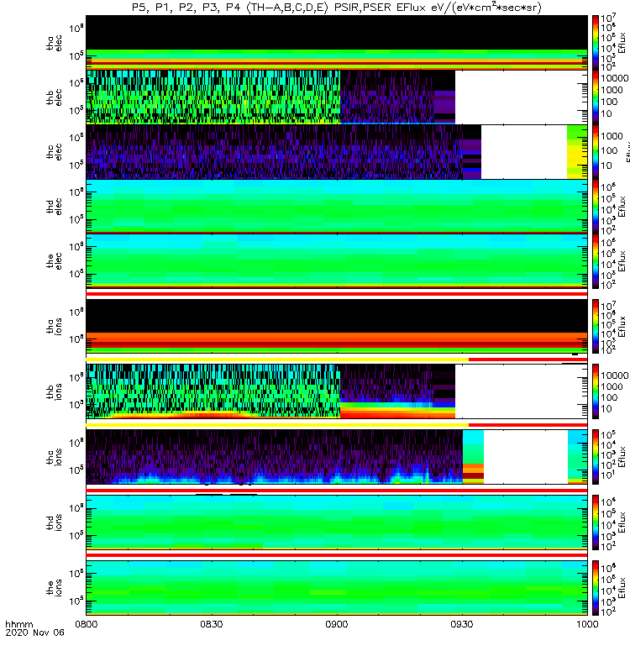This screenshot has height=672, width=630.
Task: Pick the color bar beside tha ions panel
Action: (x=596, y=327)
